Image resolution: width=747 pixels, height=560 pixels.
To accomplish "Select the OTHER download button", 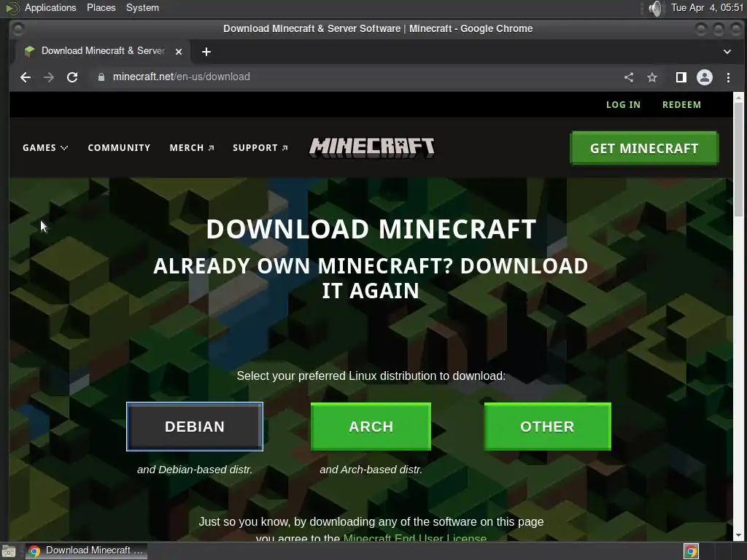I will click(x=547, y=426).
